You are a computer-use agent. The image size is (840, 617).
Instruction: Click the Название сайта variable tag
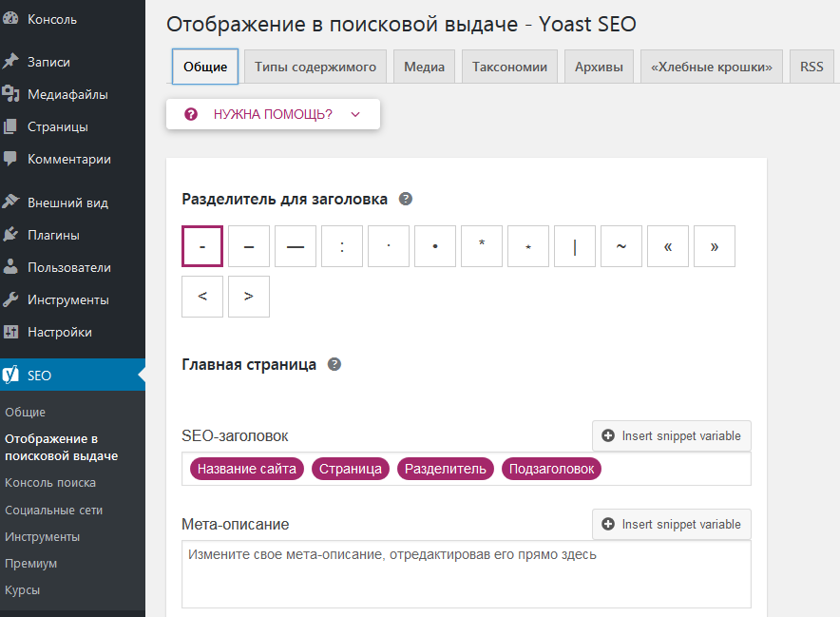[x=247, y=469]
